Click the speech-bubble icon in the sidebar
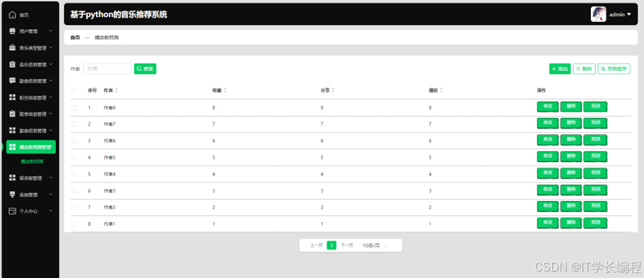 pos(12,81)
